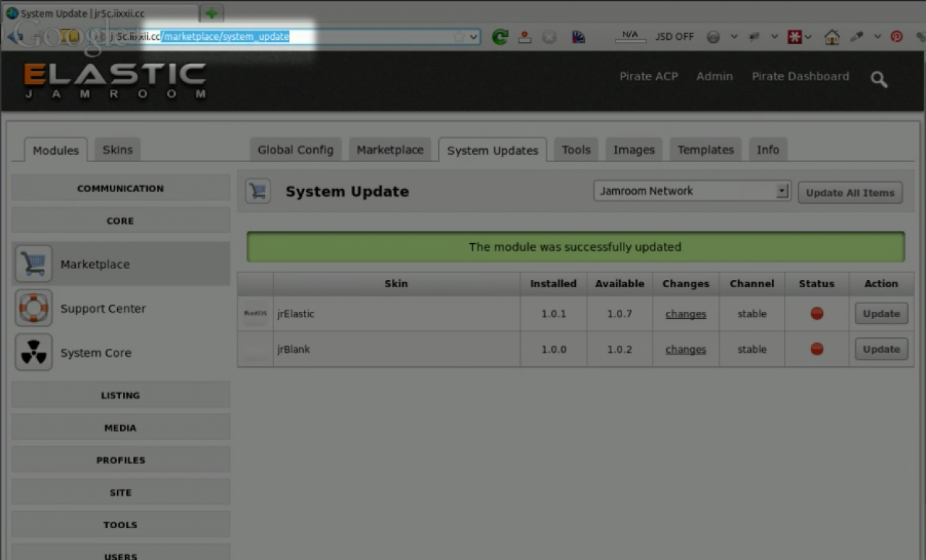Click the green browser reload icon
926x560 pixels.
[x=500, y=37]
